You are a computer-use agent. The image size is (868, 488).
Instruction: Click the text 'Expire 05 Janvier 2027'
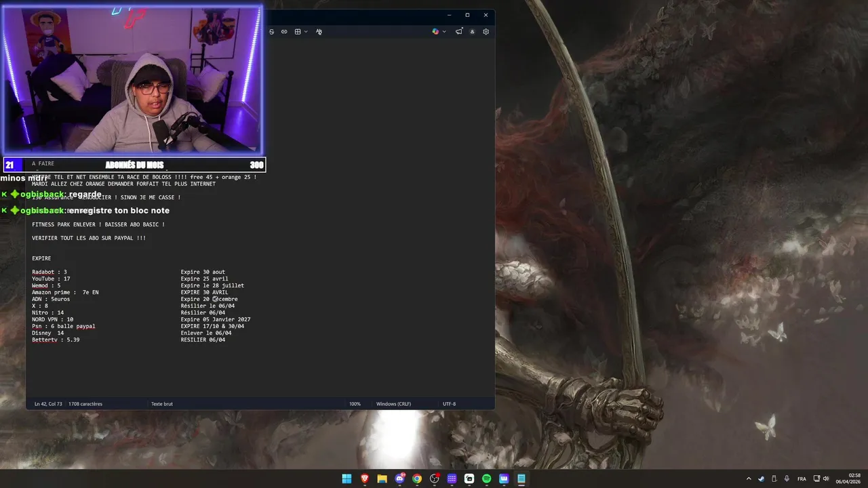coord(216,319)
